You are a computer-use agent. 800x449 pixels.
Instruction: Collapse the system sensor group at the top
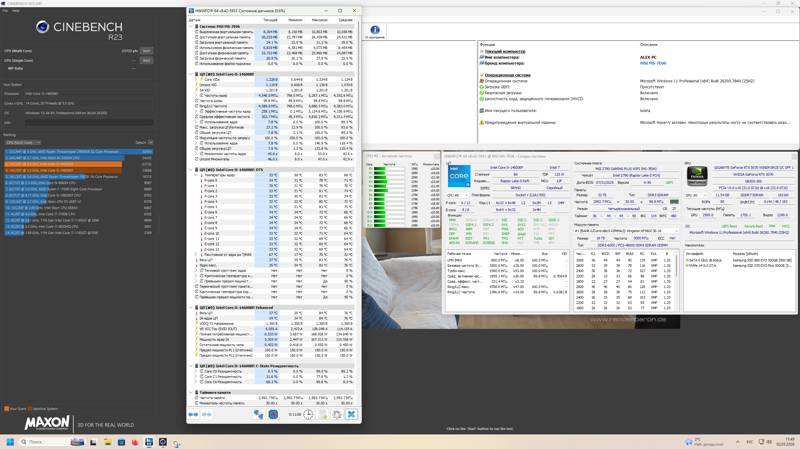point(191,26)
